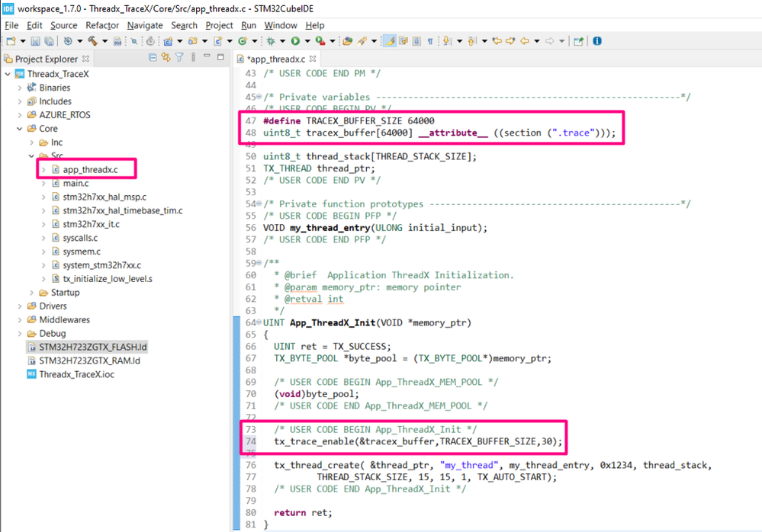Click the information 'i' toolbar icon
This screenshot has height=532, width=762.
coord(597,40)
